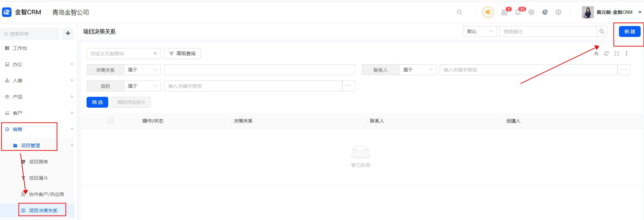The height and width of the screenshot is (220, 644).
Task: Click the 客户 sidebar icon
Action: point(7,113)
